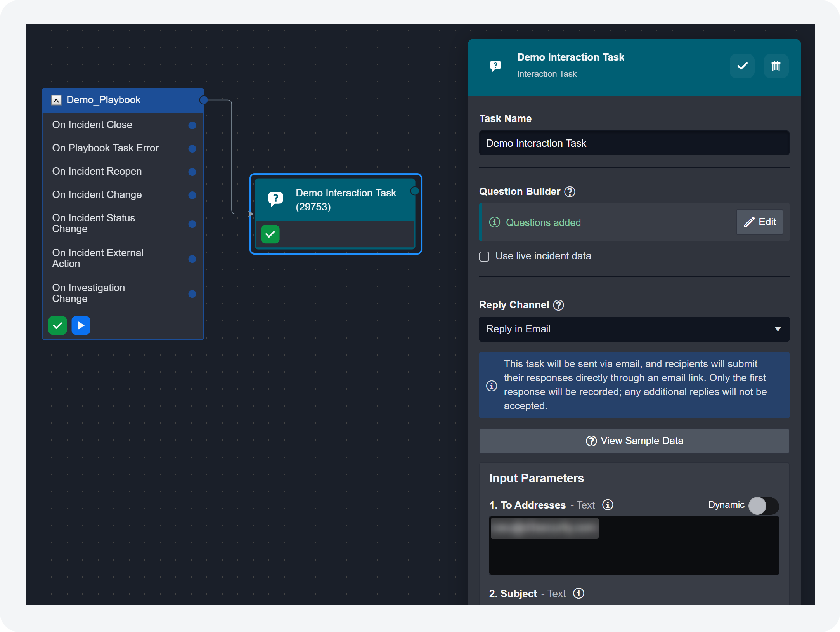Open Reply Channel help icon
Image resolution: width=840 pixels, height=632 pixels.
558,305
